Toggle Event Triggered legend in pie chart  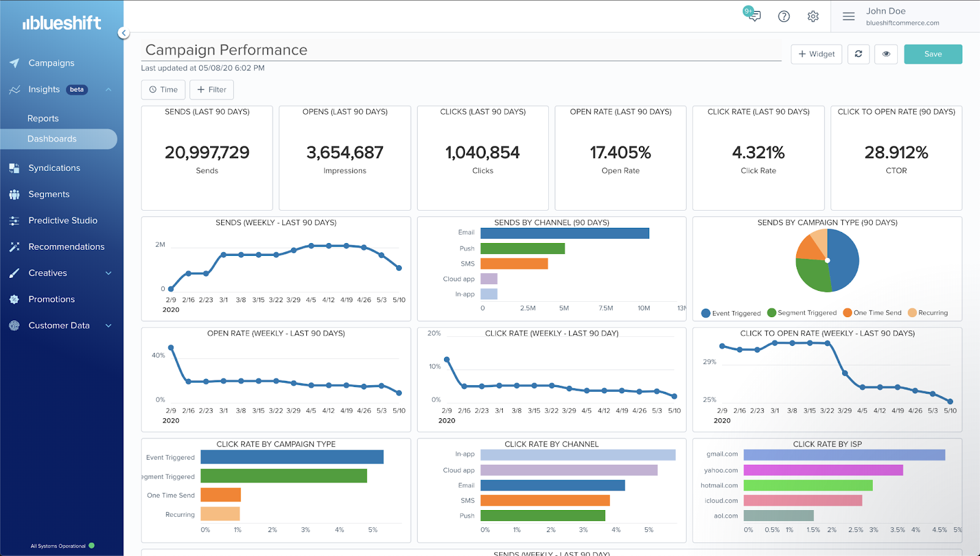(x=731, y=313)
